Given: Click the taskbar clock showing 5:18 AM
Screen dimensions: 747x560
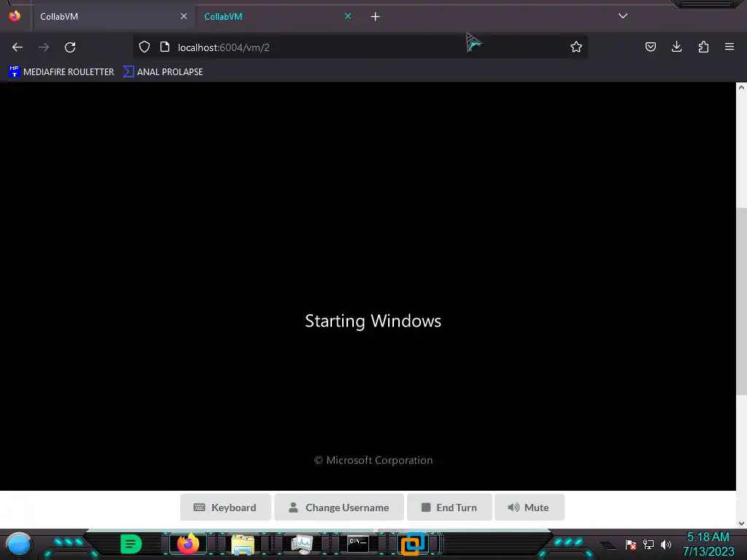Looking at the screenshot, I should (x=708, y=544).
